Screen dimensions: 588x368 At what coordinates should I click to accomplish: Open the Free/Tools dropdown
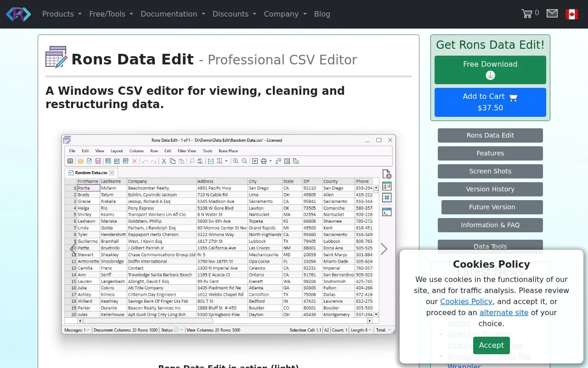[111, 14]
